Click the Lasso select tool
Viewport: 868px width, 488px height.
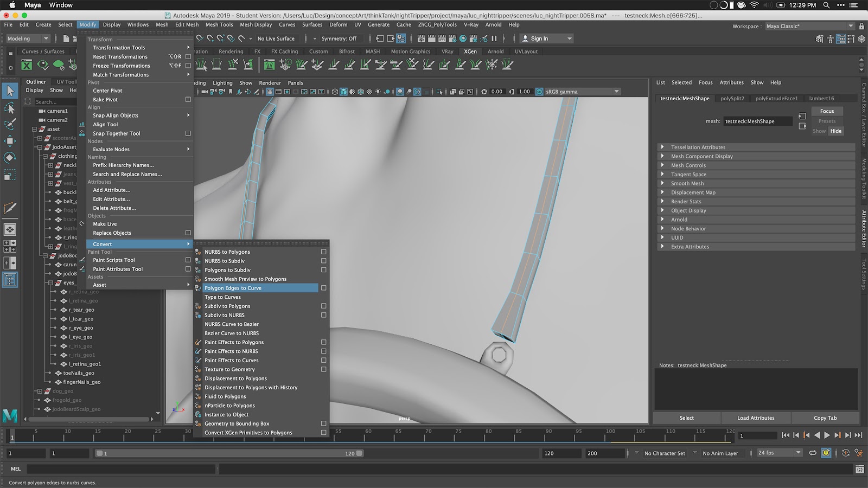pyautogui.click(x=10, y=108)
